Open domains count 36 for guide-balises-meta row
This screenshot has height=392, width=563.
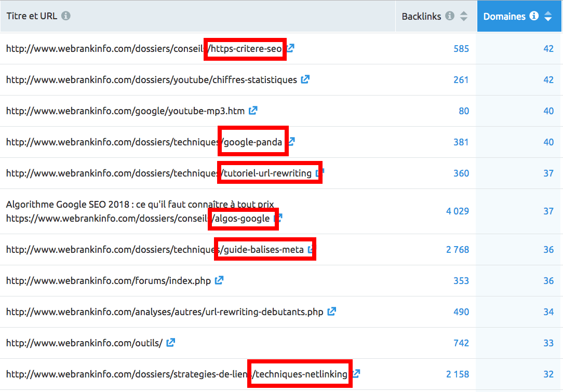[548, 250]
